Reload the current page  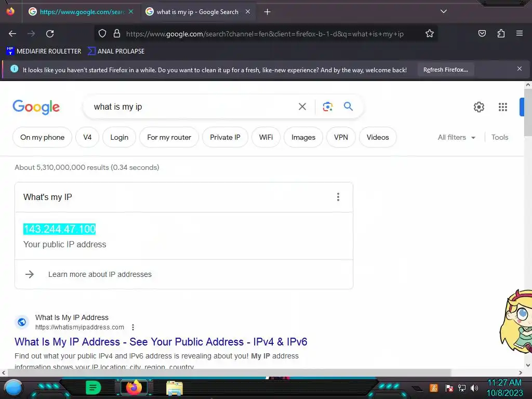tap(50, 34)
